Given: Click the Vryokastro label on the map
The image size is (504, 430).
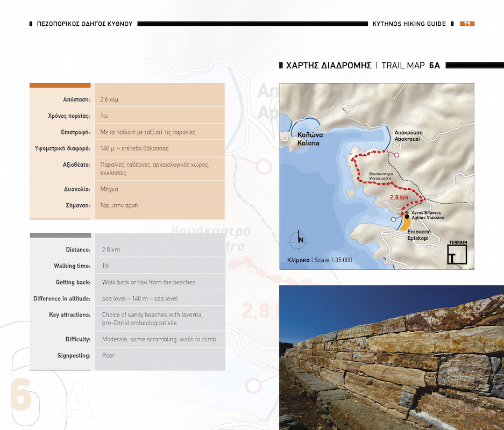Looking at the screenshot, I should (x=381, y=176).
